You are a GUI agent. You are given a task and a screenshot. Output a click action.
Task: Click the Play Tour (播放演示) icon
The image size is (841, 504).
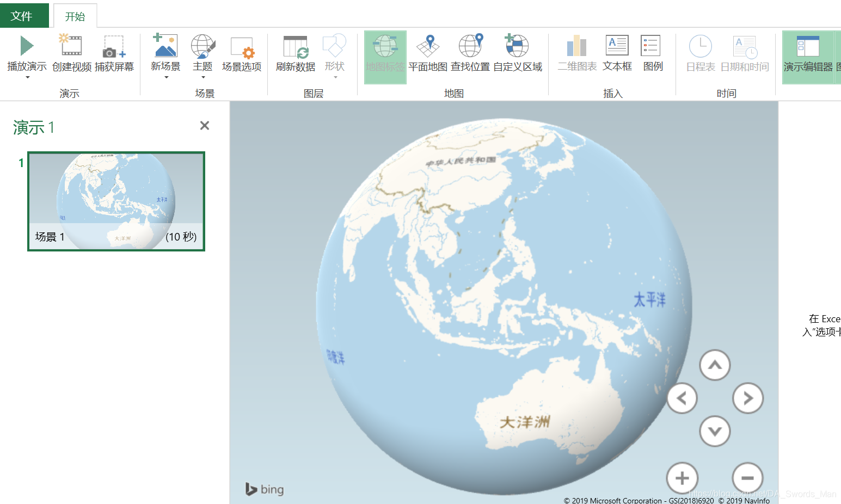[27, 46]
